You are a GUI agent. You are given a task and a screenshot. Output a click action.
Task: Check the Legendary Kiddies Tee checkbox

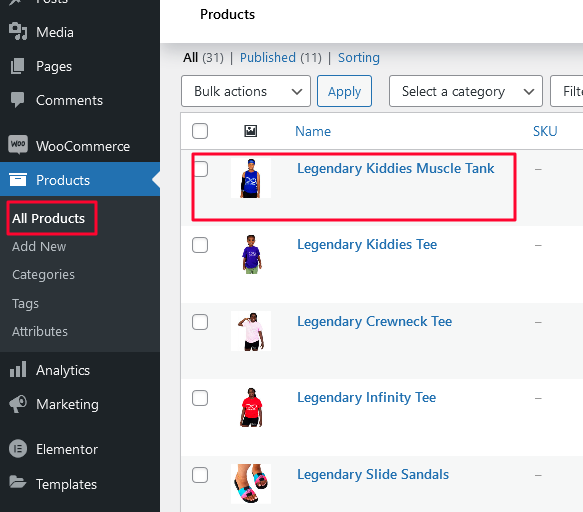[x=200, y=245]
